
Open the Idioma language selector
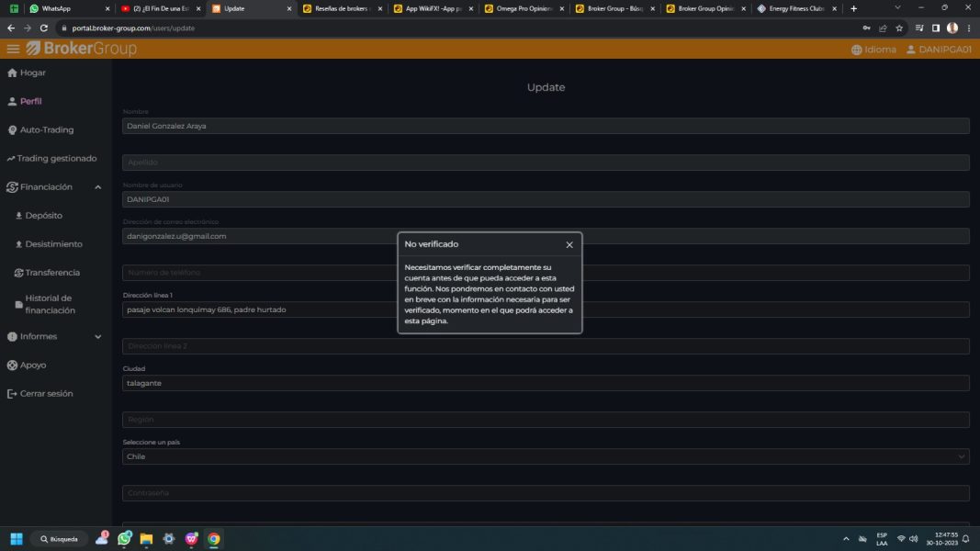pyautogui.click(x=873, y=50)
